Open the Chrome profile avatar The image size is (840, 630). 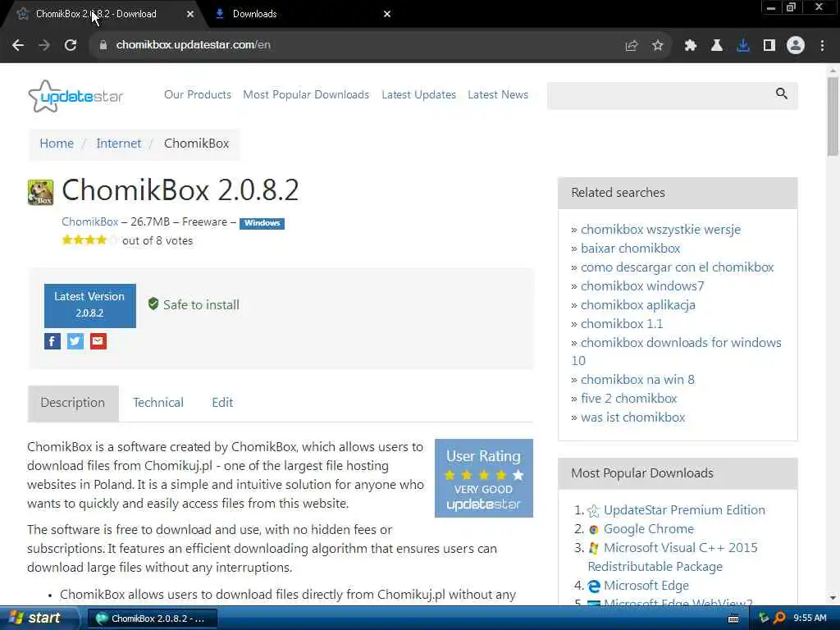(x=796, y=46)
